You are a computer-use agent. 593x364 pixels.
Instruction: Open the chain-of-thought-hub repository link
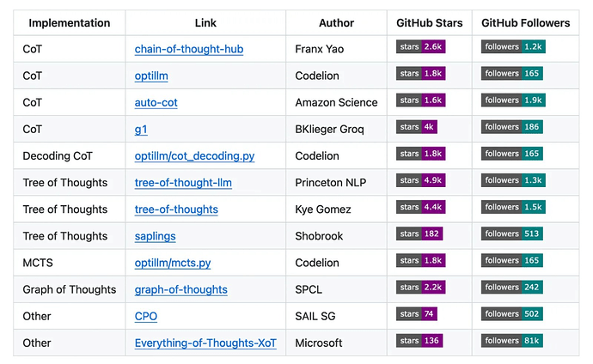(x=188, y=49)
